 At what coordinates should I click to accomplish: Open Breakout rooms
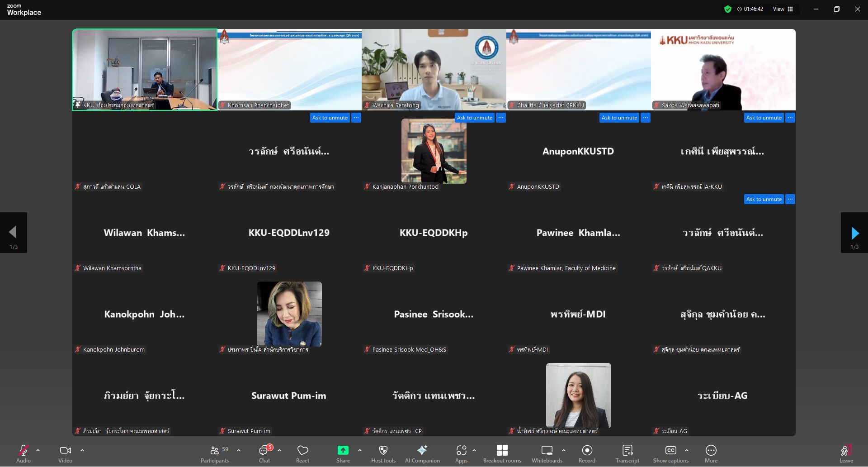pyautogui.click(x=502, y=454)
